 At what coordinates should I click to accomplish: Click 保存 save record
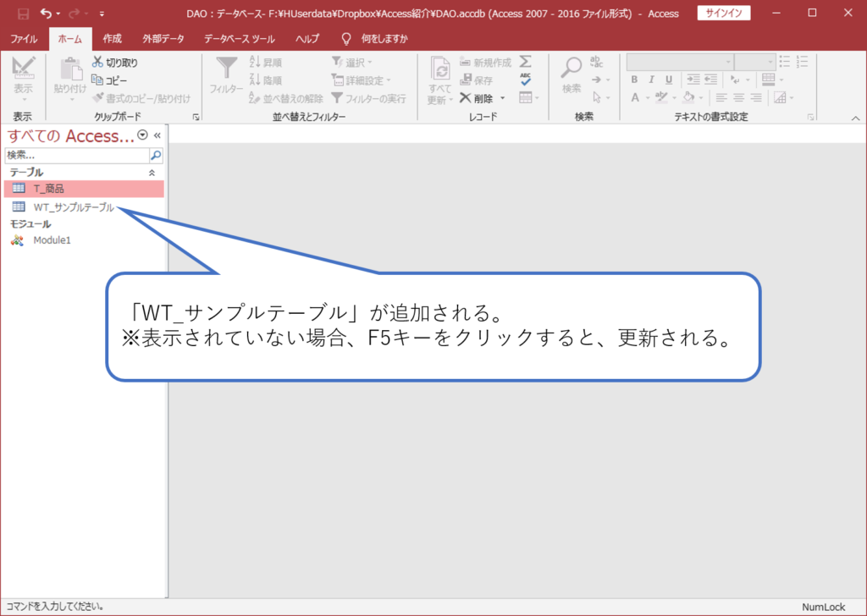pyautogui.click(x=476, y=80)
